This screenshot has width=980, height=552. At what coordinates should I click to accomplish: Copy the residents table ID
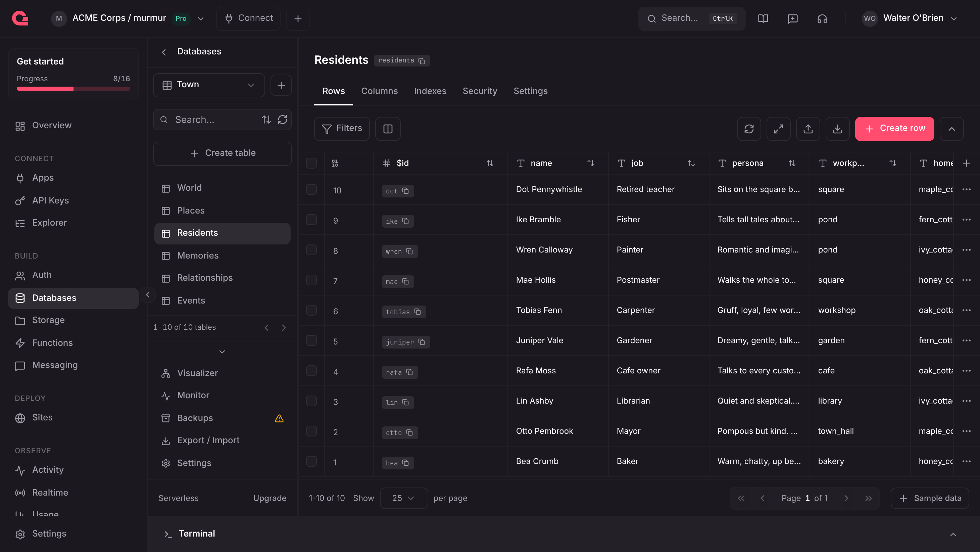(x=421, y=60)
